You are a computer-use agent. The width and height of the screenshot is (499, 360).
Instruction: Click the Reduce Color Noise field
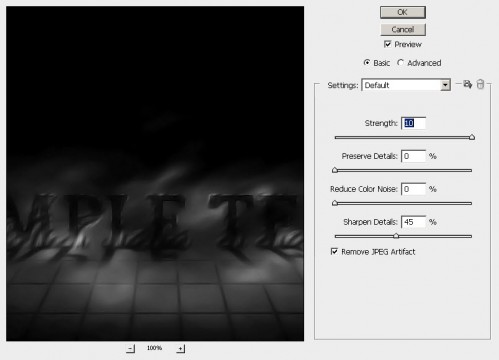[x=413, y=189]
